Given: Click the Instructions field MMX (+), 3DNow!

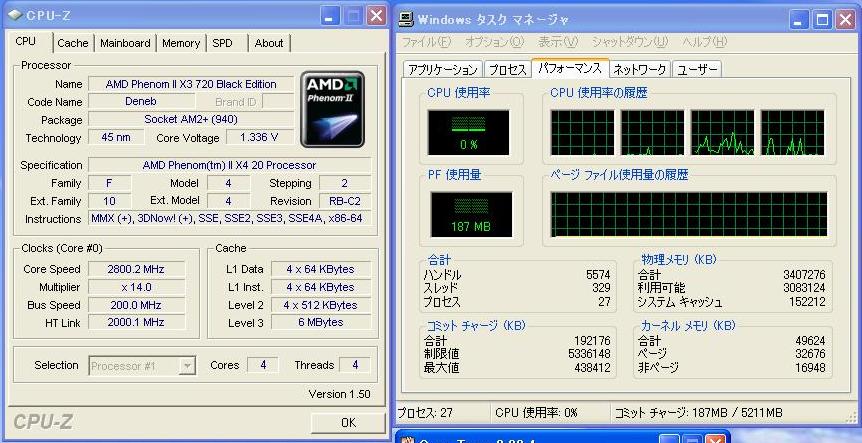Looking at the screenshot, I should (x=230, y=218).
